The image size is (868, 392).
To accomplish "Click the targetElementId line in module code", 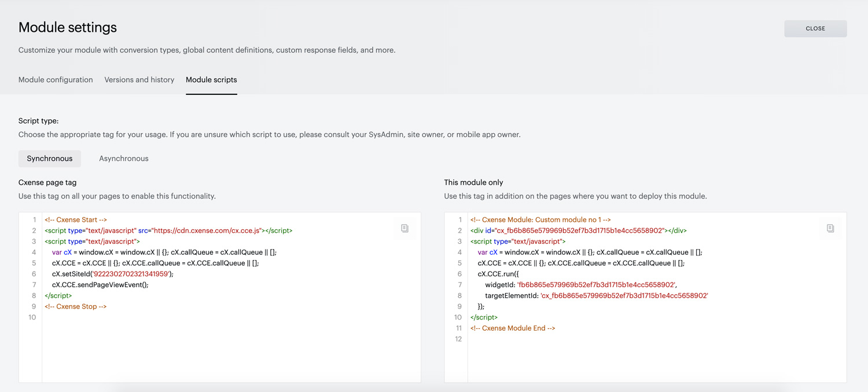I will click(597, 296).
